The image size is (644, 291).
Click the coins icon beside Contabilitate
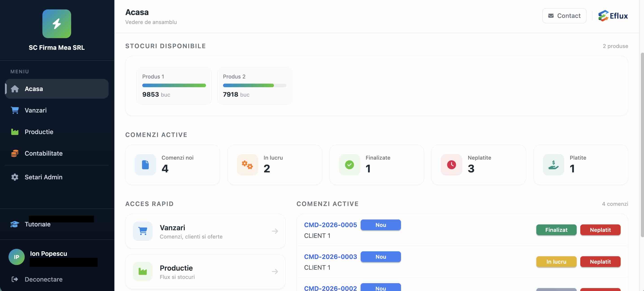tap(15, 153)
